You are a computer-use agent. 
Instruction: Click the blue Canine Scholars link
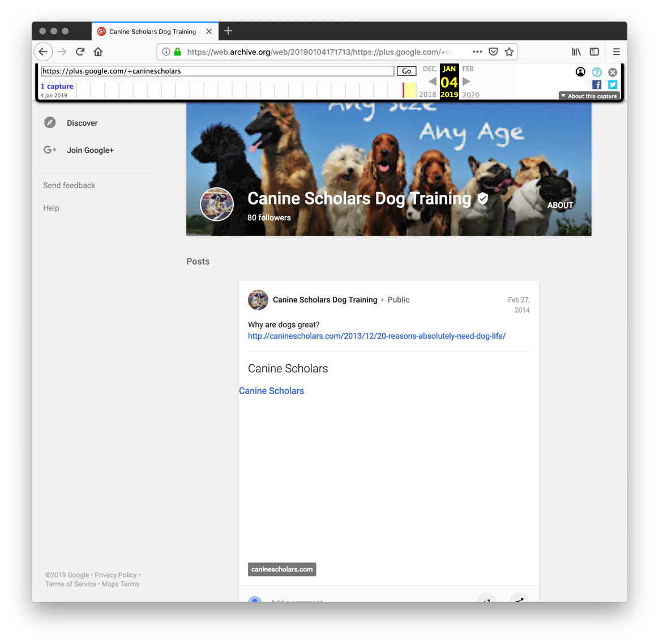click(272, 391)
